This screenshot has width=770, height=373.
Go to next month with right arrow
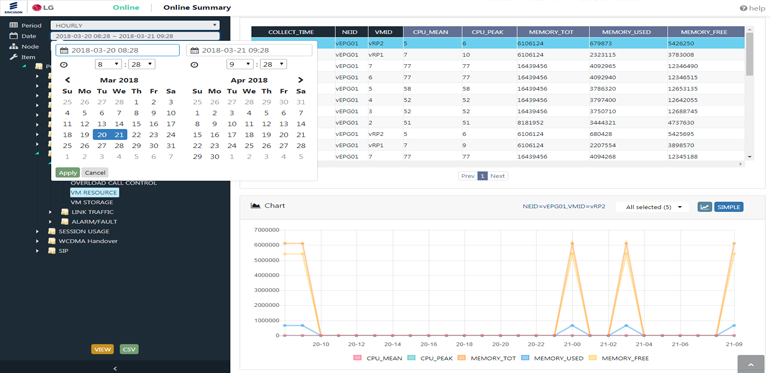tap(301, 80)
